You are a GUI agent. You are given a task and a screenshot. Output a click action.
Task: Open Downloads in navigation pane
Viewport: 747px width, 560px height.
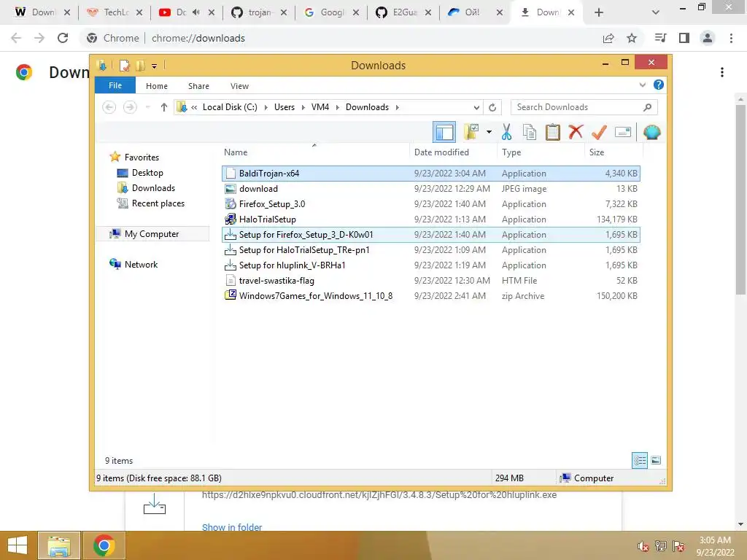click(153, 188)
